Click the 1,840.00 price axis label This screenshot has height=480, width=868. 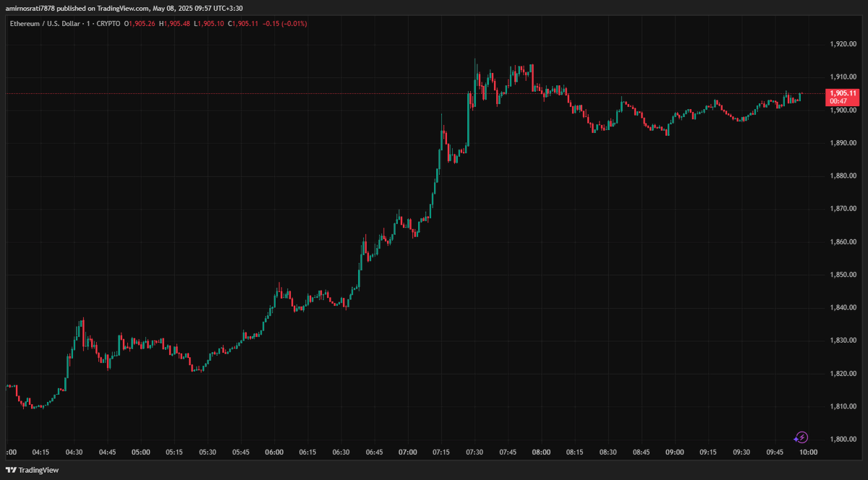pos(843,307)
